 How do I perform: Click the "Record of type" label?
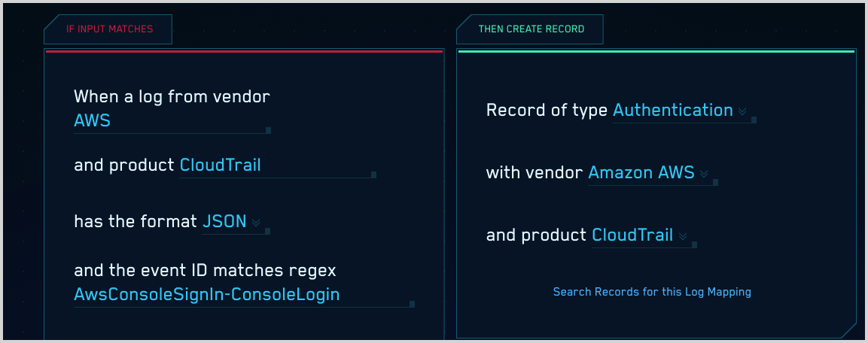(x=547, y=111)
